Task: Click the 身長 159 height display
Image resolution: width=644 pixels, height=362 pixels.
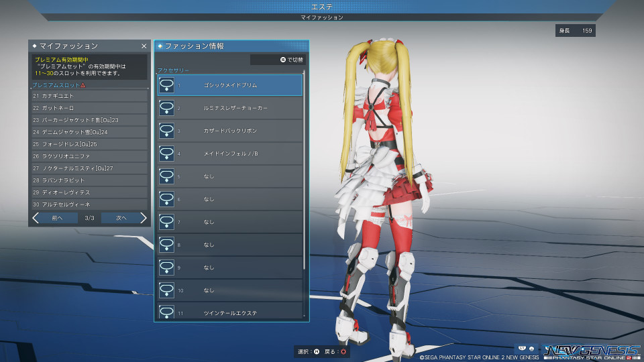Action: click(x=576, y=31)
